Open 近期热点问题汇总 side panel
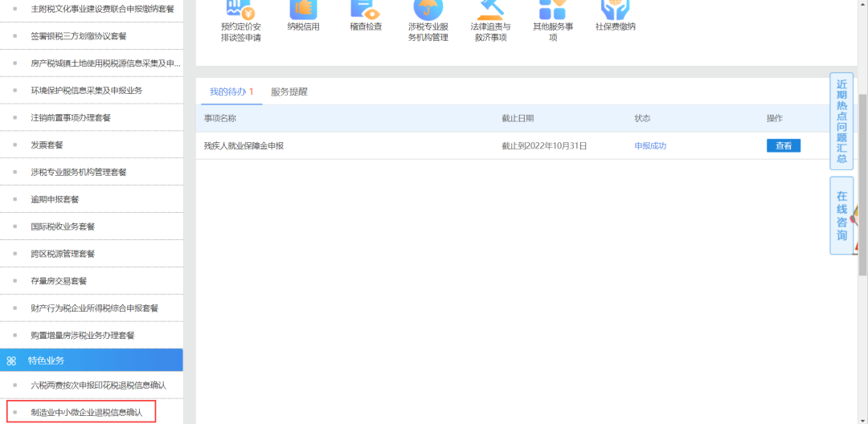The height and width of the screenshot is (424, 868). 841,121
